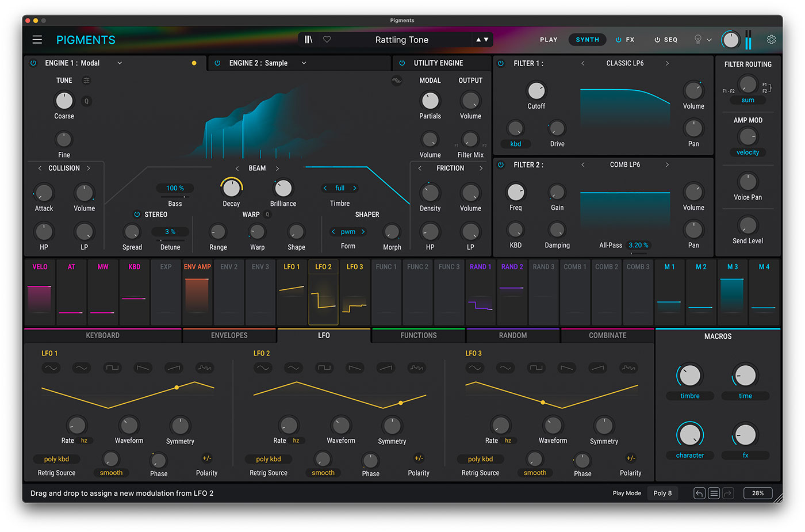Open the settings gear icon
Screen dimensions: 805x532
[771, 40]
